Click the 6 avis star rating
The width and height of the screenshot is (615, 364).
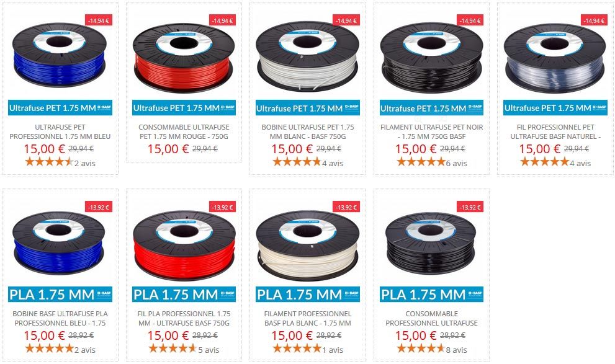point(431,162)
